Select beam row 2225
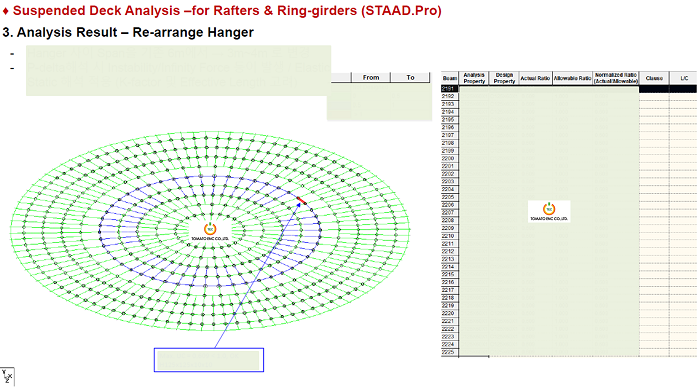Viewport: 700px width, 387px height. [x=568, y=352]
